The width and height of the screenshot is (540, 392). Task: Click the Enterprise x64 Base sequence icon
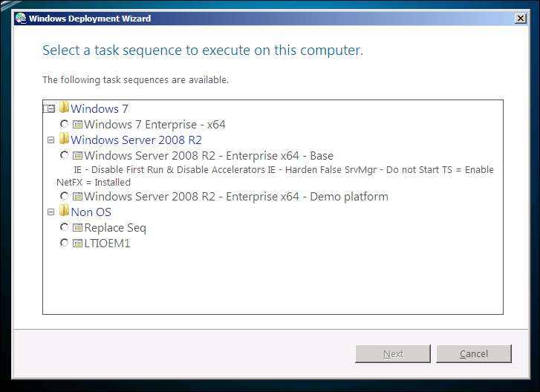(x=78, y=156)
